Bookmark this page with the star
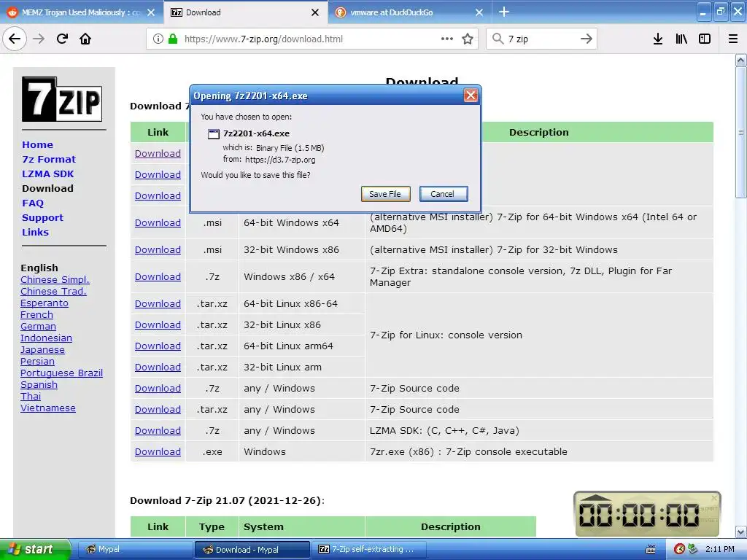The height and width of the screenshot is (560, 747). pos(468,39)
